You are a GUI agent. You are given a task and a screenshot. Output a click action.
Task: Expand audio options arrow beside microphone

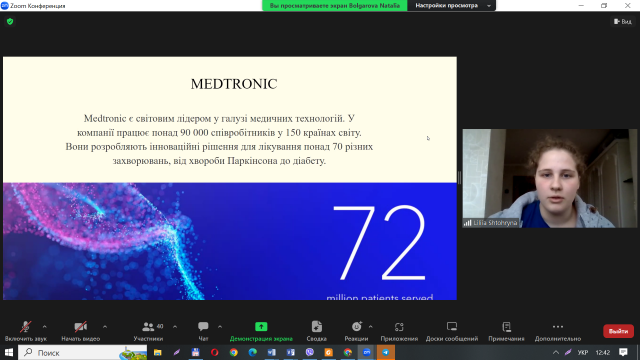click(x=44, y=327)
